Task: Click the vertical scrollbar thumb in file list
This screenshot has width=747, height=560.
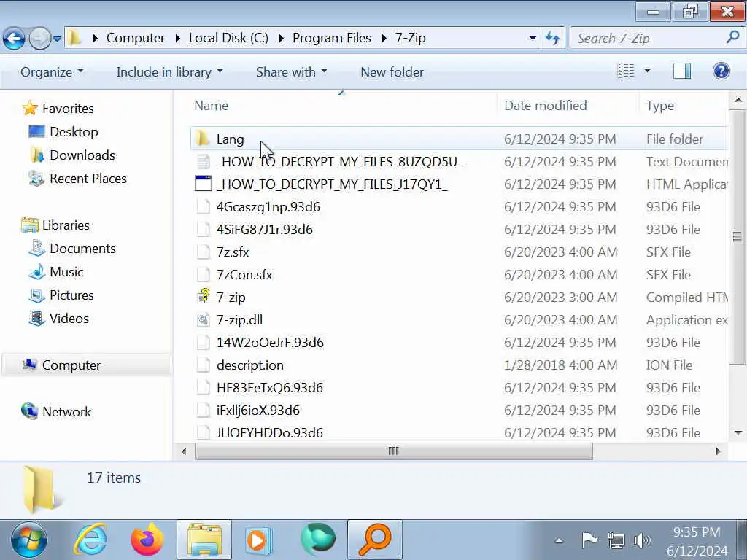Action: (x=738, y=237)
